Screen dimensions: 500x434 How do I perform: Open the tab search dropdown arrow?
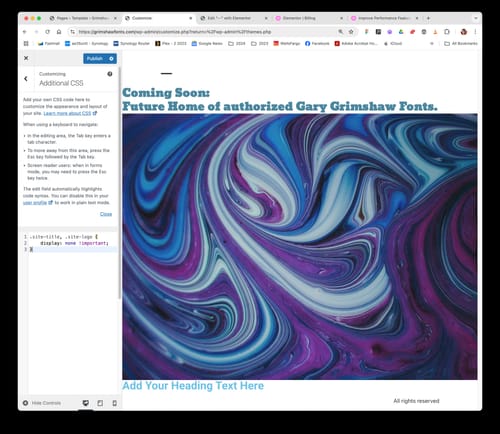pyautogui.click(x=476, y=18)
